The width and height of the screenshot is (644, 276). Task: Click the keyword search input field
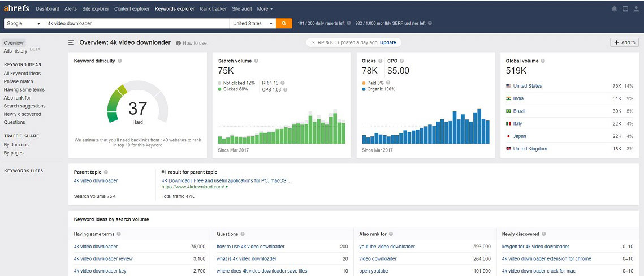[x=136, y=23]
